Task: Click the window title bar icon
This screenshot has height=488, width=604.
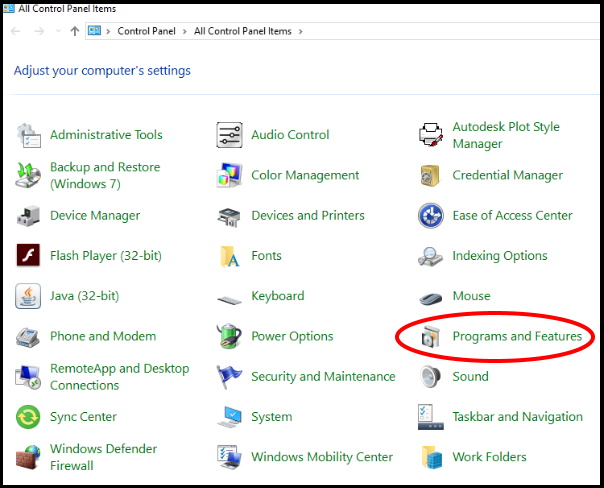Action: 8,8
